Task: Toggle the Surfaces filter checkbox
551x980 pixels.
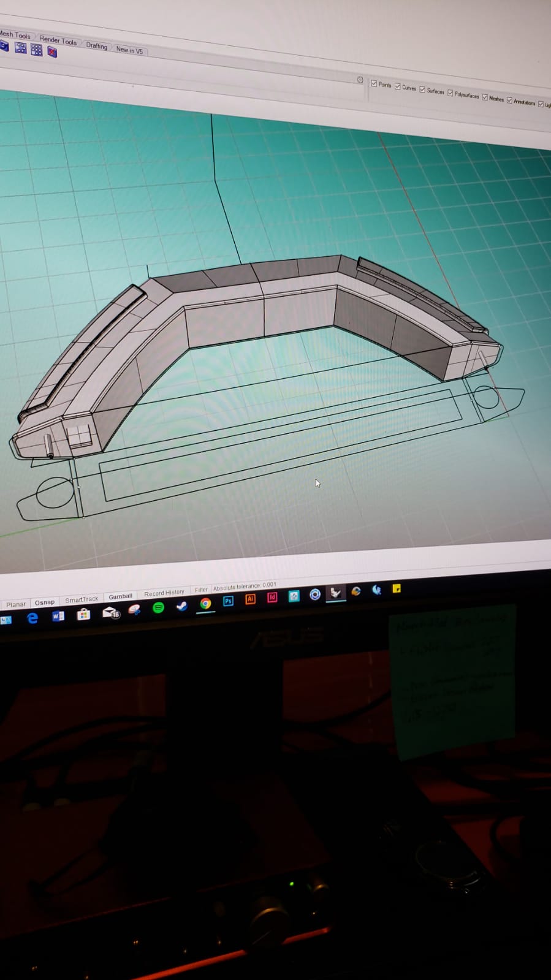Action: [x=422, y=89]
